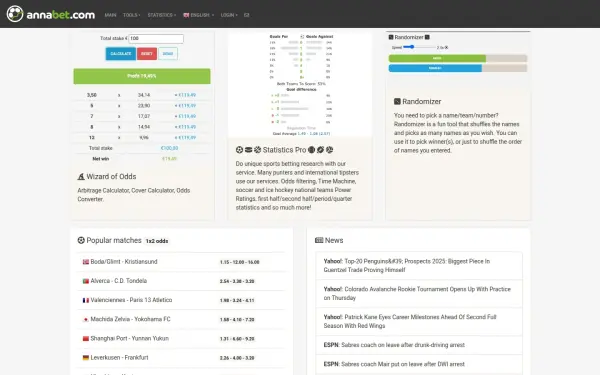Viewport: 600px width, 375px height.
Task: Click odds 1.15 - 12.00 - 16.00
Action: [x=240, y=262]
